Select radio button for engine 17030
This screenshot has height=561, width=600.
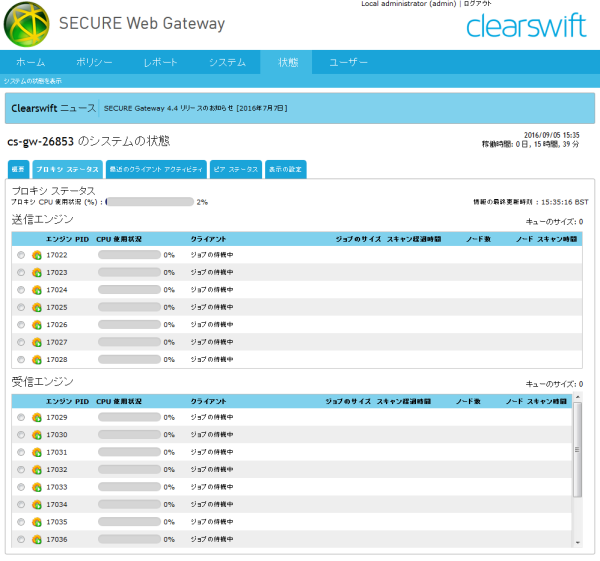(21, 435)
